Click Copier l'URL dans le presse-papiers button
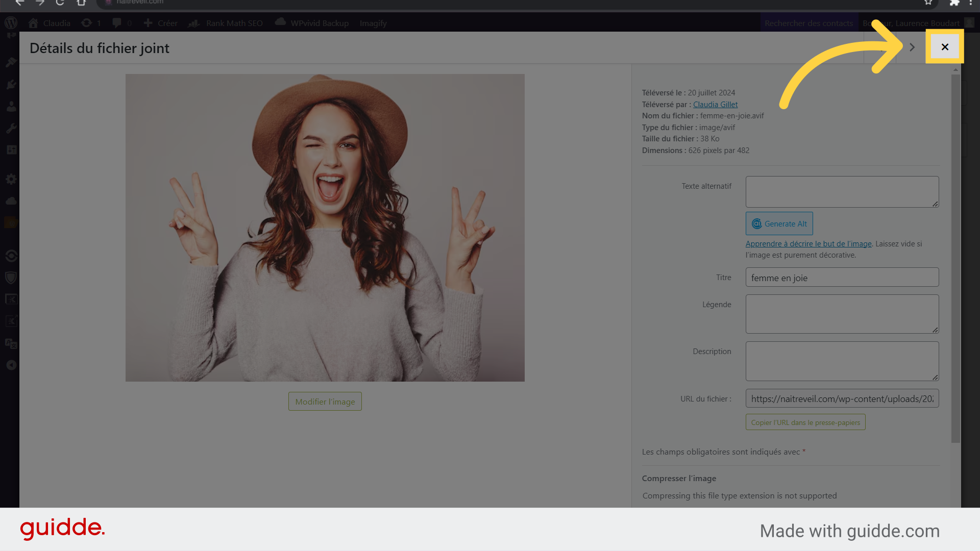 point(805,422)
